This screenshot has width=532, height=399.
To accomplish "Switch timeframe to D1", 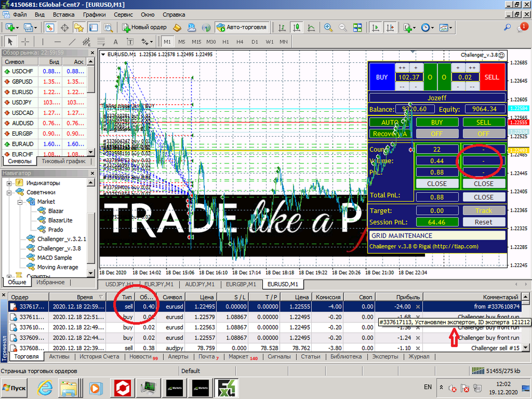I will 255,41.
